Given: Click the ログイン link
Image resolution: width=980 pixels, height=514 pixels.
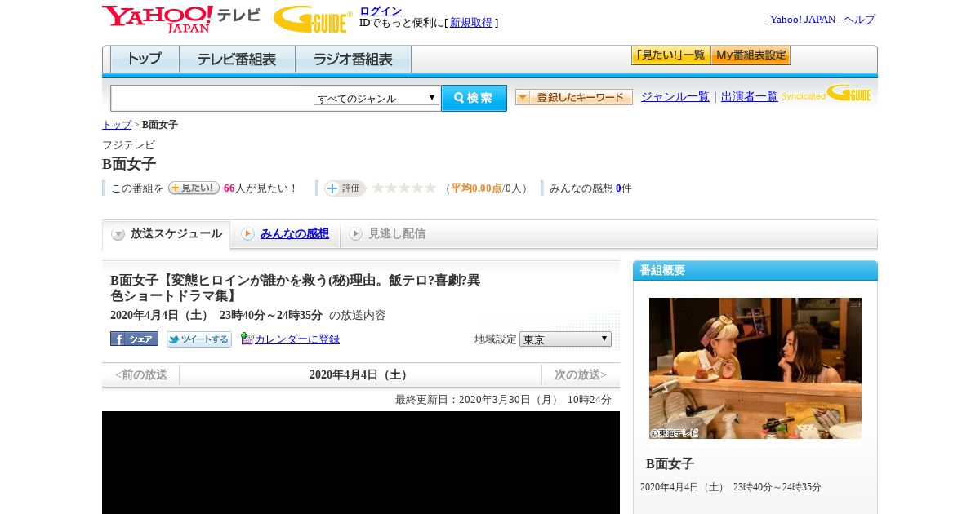Looking at the screenshot, I should pos(381,11).
